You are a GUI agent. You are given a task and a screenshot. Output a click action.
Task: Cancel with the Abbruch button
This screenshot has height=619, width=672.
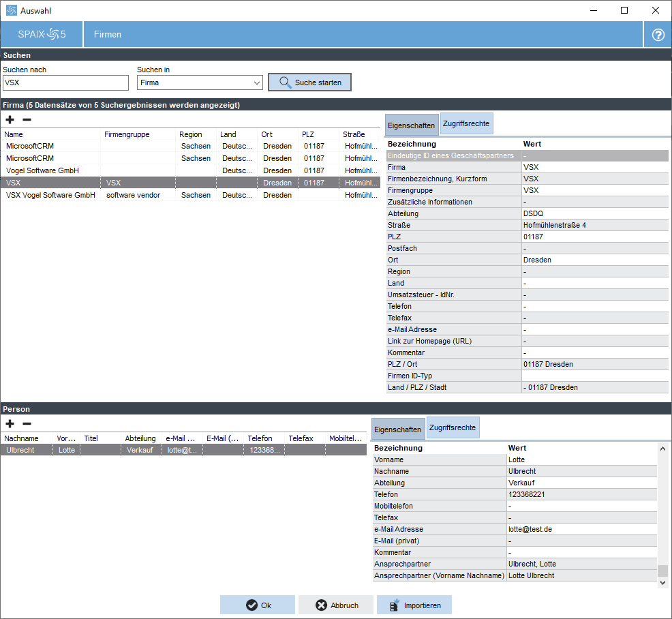(336, 605)
